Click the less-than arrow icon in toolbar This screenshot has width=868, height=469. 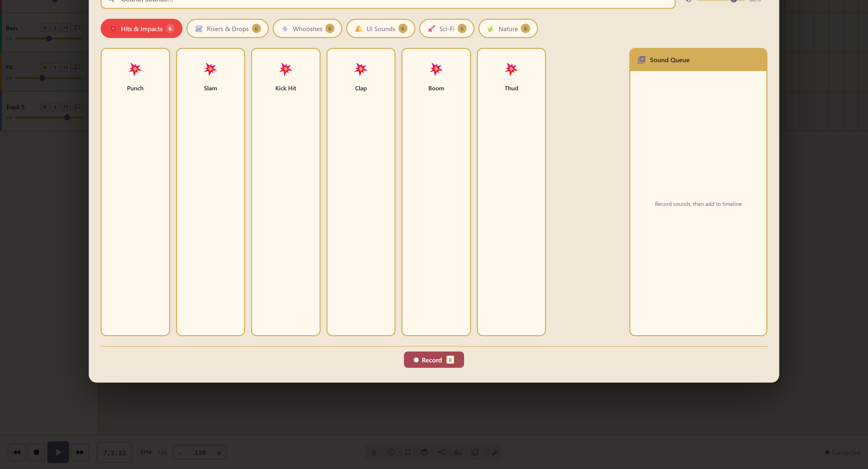coord(441,452)
